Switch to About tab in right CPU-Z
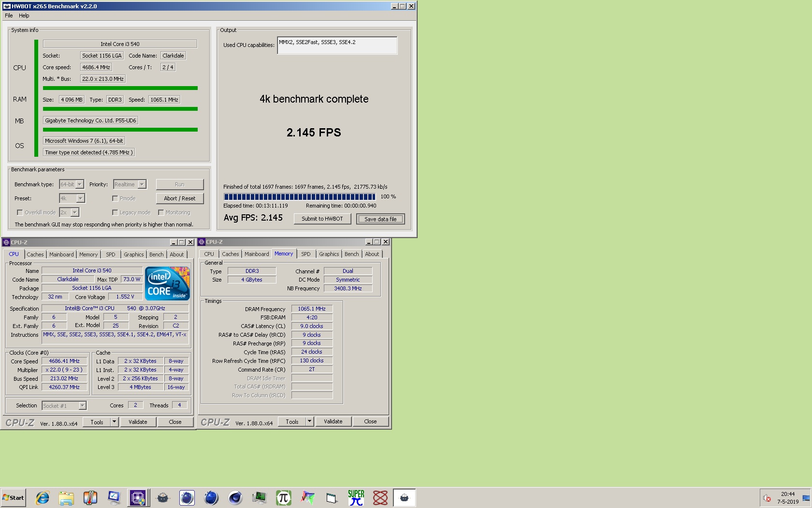The height and width of the screenshot is (508, 812). pos(372,254)
